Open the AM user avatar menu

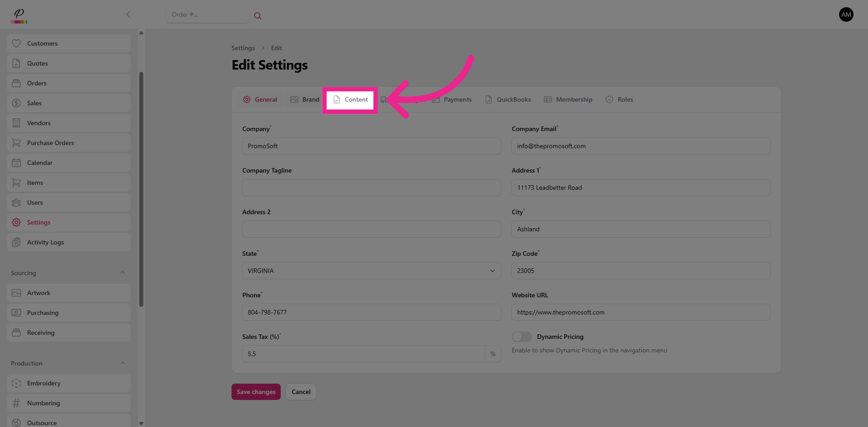(846, 14)
